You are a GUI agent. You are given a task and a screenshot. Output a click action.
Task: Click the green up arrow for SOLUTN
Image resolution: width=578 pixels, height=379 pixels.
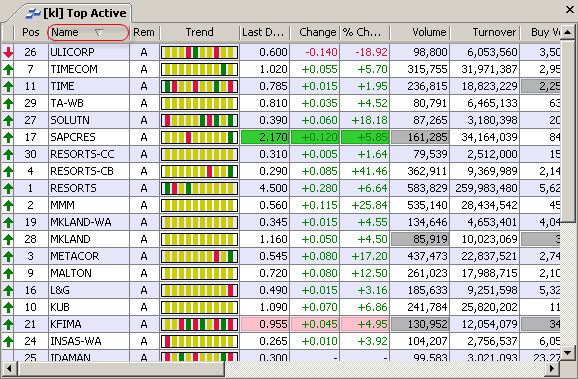(x=8, y=120)
